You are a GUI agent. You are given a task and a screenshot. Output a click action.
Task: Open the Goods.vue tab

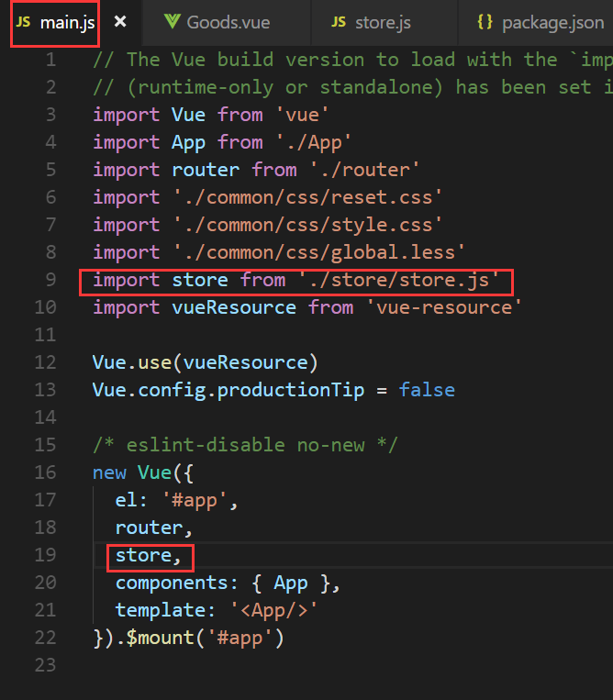[228, 22]
